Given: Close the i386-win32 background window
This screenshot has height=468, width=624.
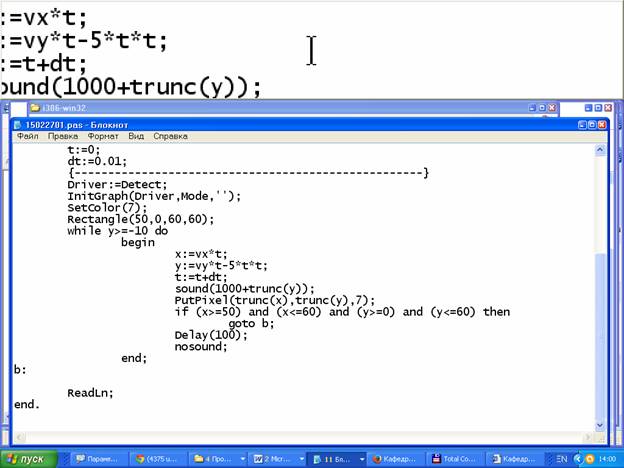Looking at the screenshot, I should 552,108.
